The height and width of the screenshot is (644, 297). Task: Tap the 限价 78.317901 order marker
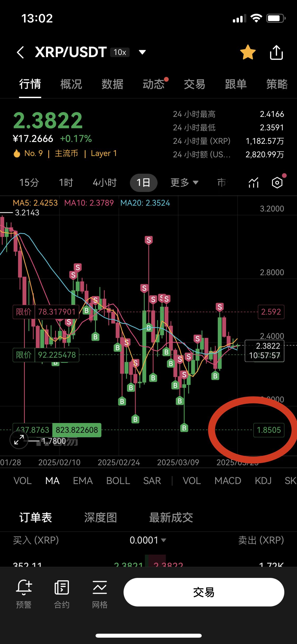46,312
